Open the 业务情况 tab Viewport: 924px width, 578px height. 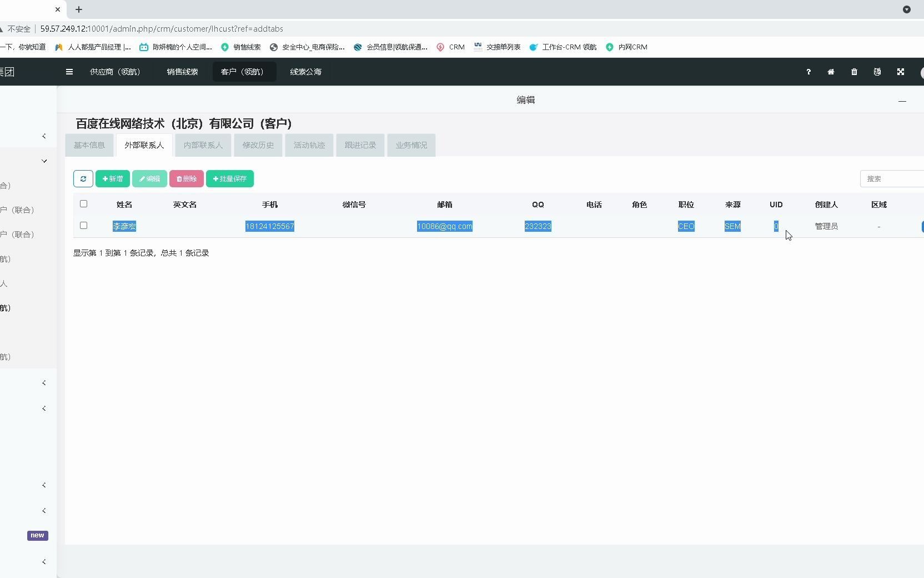[x=411, y=145]
